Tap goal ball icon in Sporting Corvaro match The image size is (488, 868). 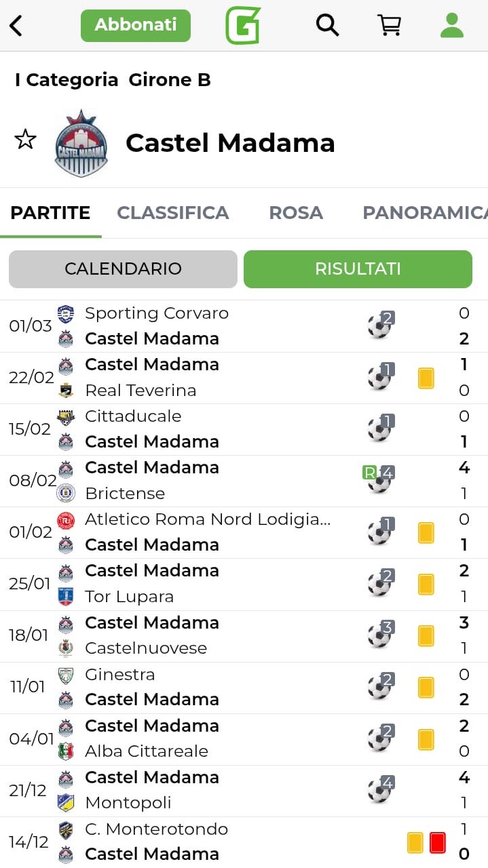(379, 326)
